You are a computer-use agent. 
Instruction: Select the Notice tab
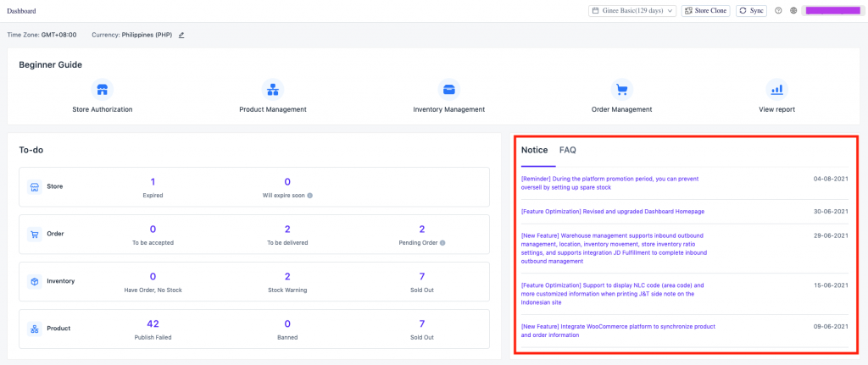(534, 150)
